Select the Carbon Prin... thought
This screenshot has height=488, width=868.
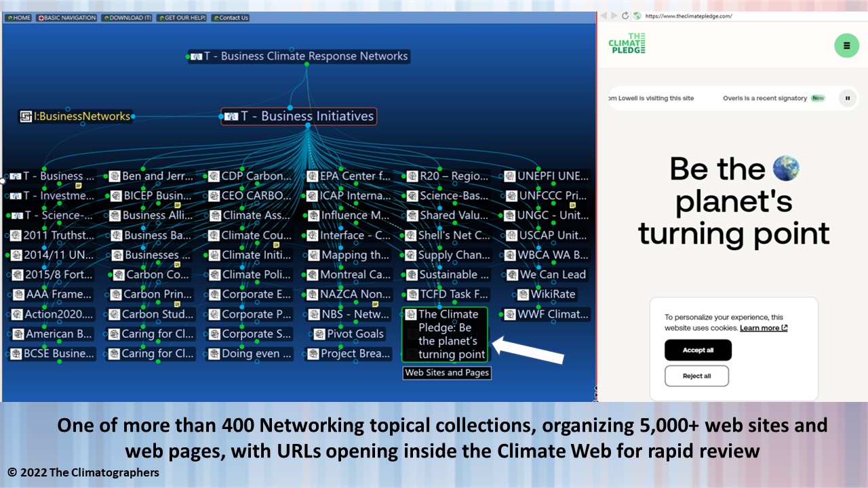(152, 295)
